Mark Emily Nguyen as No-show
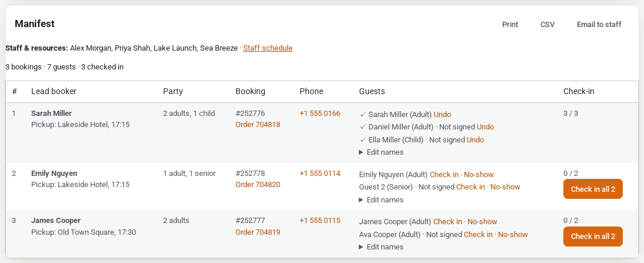Image resolution: width=644 pixels, height=263 pixels. [x=479, y=174]
